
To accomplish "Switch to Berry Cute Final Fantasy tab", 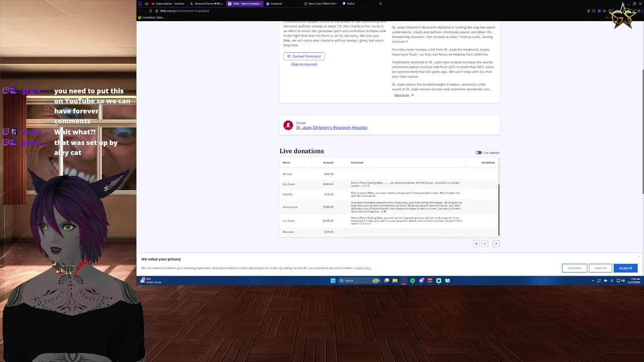I will (x=321, y=4).
